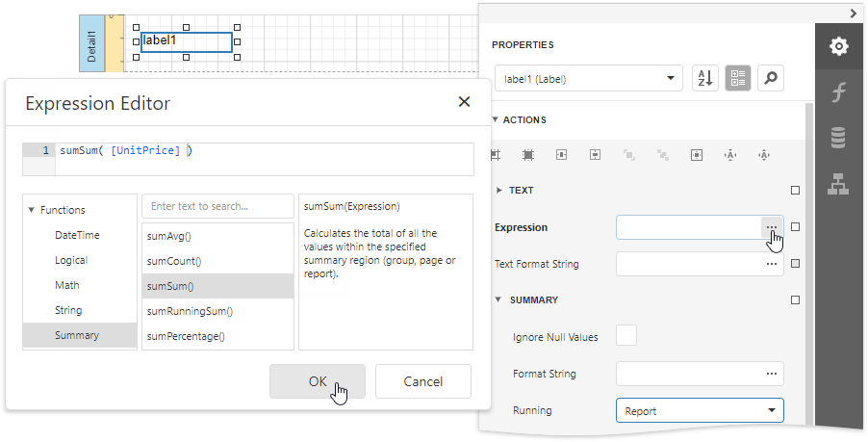Switch to categorized properties view
Screen dimensions: 868x442
(x=738, y=79)
